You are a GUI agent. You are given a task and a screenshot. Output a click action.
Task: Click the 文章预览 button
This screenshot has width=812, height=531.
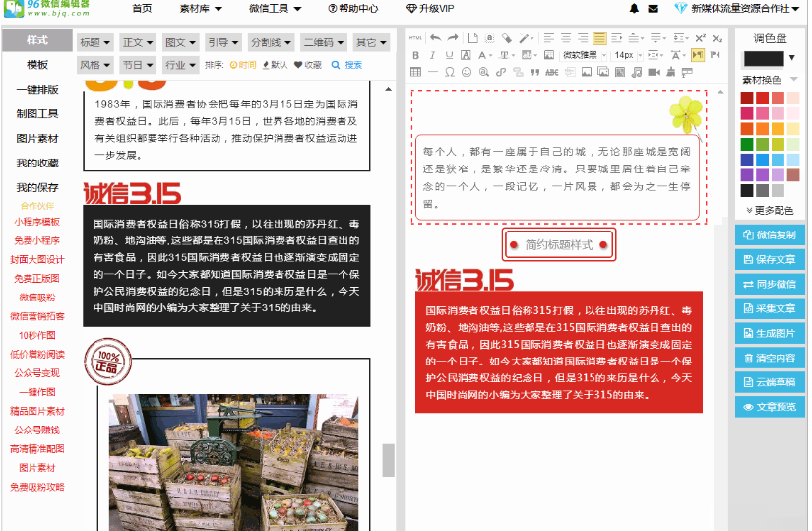pos(770,407)
